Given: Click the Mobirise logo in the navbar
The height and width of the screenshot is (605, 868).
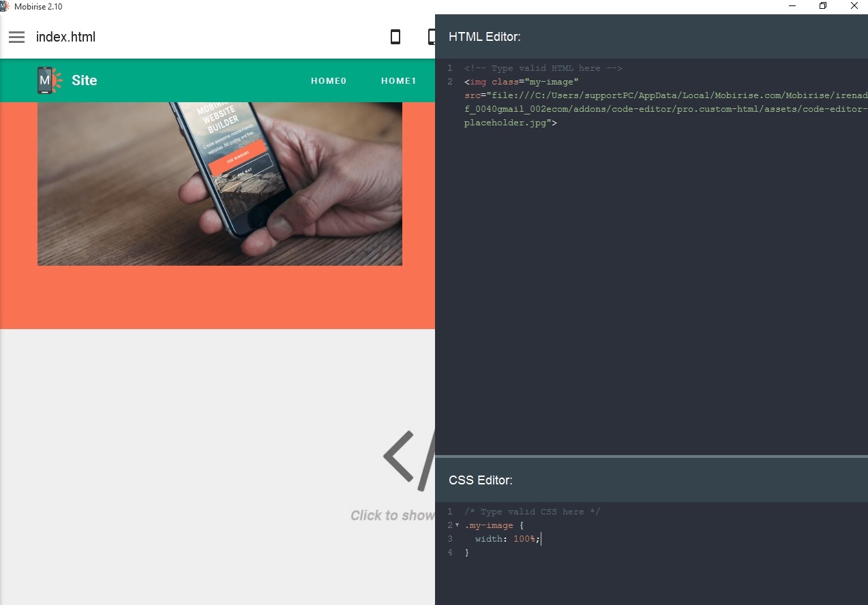Looking at the screenshot, I should coord(47,80).
